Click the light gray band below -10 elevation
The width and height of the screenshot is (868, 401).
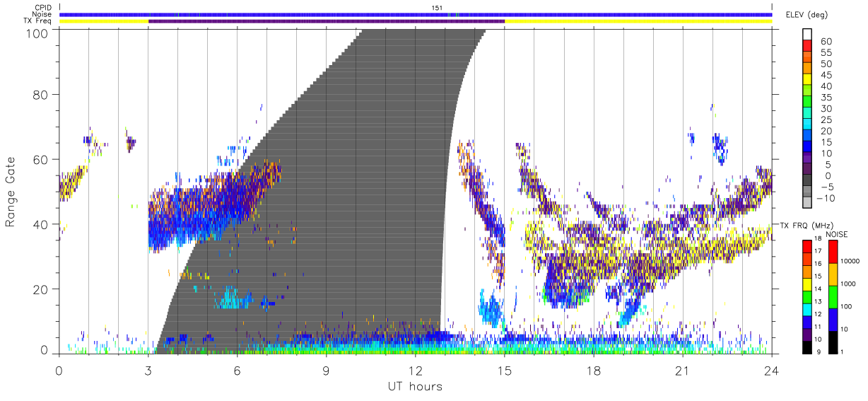pyautogui.click(x=807, y=204)
